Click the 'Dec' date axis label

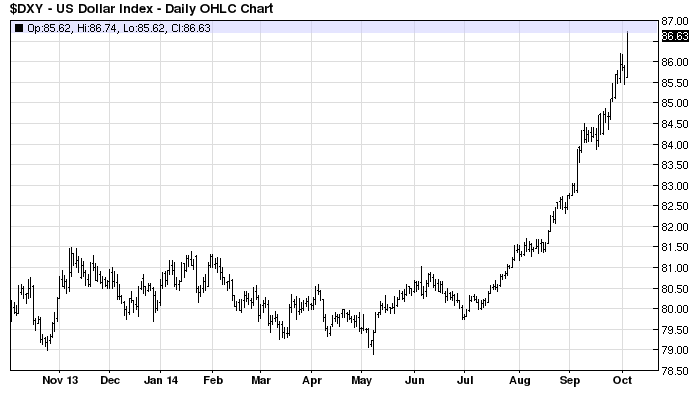tap(110, 380)
